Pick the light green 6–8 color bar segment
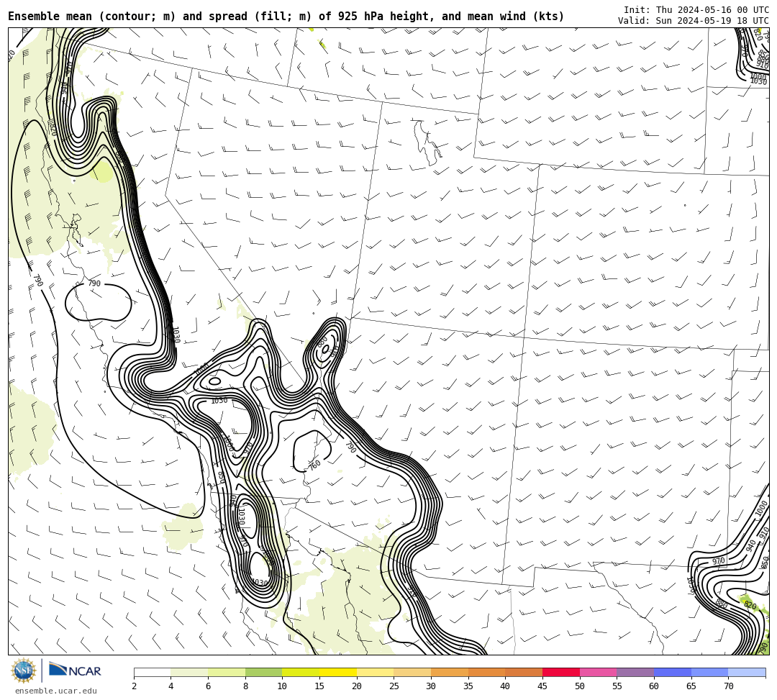 tap(227, 672)
